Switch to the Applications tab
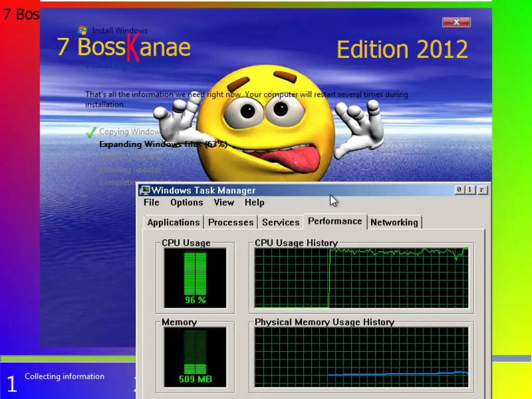 pyautogui.click(x=174, y=222)
